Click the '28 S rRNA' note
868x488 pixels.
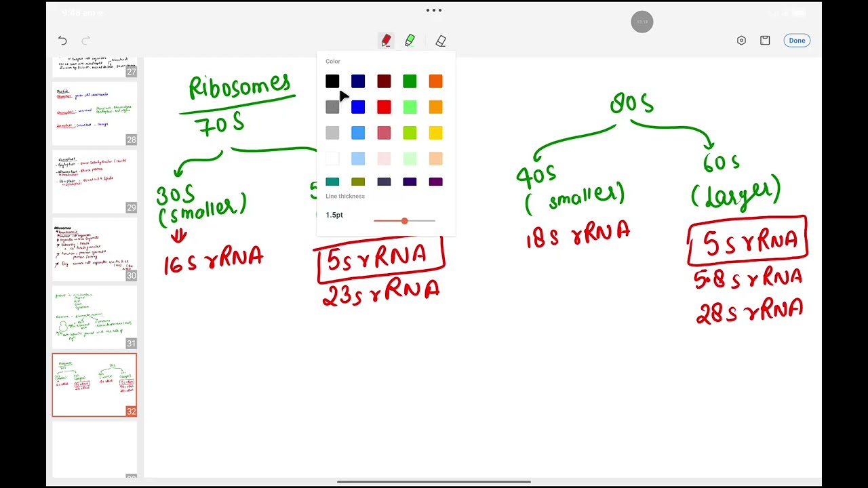tap(750, 312)
